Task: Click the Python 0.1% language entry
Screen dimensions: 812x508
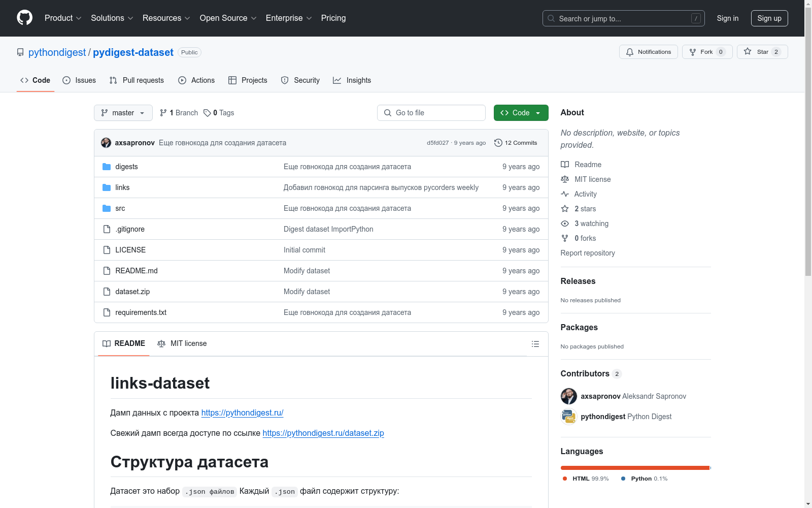Action: [645, 479]
